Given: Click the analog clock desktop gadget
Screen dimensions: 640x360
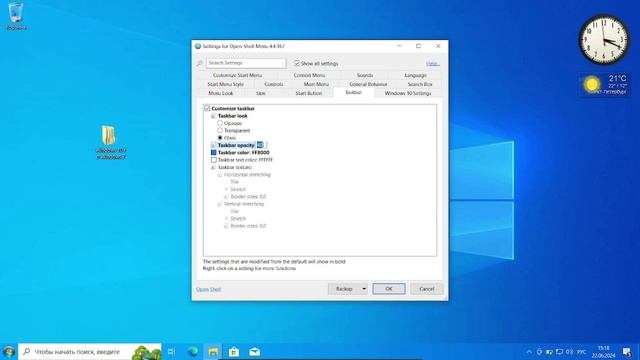Looking at the screenshot, I should pos(604,40).
